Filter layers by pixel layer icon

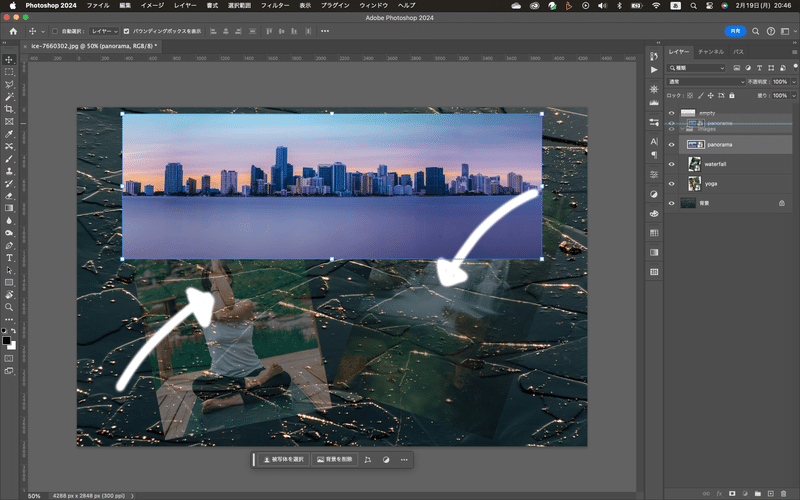pyautogui.click(x=737, y=68)
